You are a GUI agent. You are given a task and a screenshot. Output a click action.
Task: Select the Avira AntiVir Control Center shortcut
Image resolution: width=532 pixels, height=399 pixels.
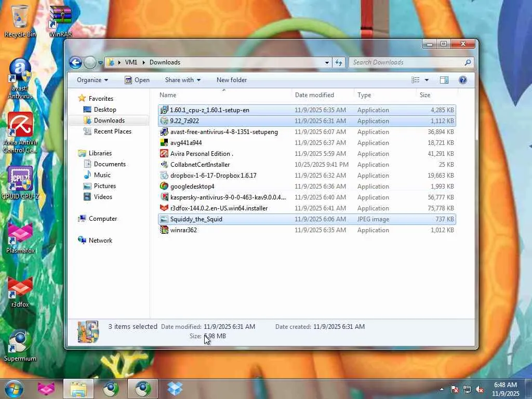[20, 132]
